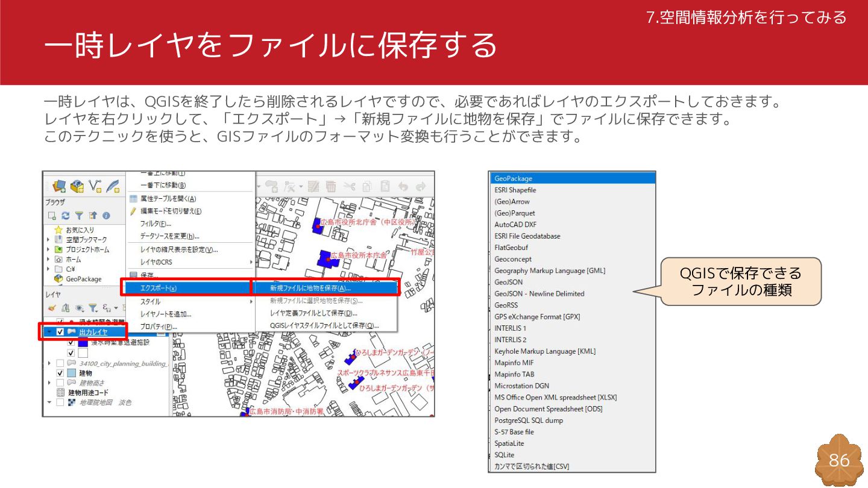Click the Browser panel filter icon

[79, 215]
